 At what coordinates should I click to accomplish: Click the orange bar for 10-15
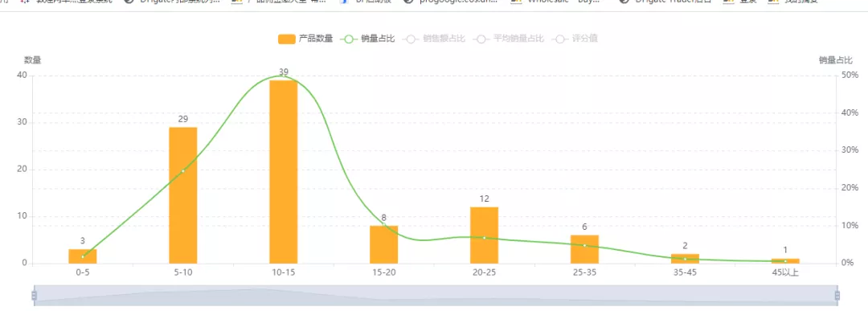(284, 171)
